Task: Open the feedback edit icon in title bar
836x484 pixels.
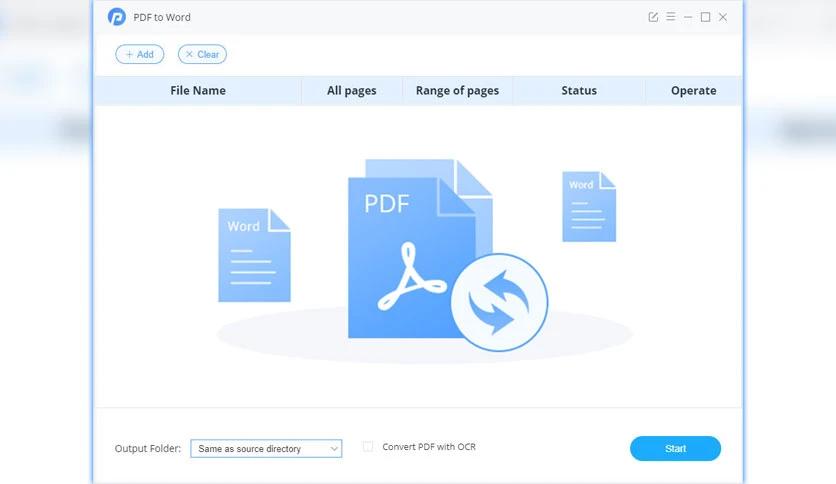Action: click(x=653, y=17)
